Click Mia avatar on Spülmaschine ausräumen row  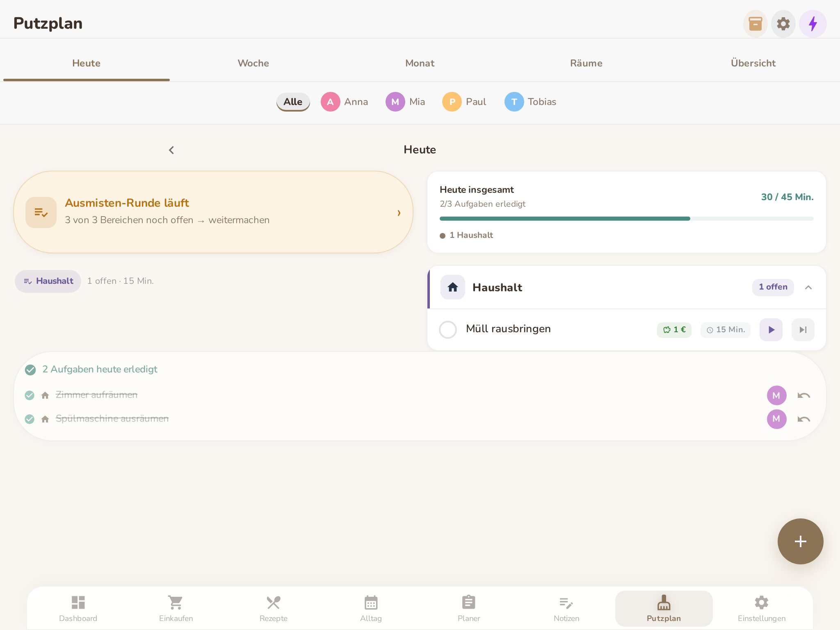pyautogui.click(x=776, y=419)
